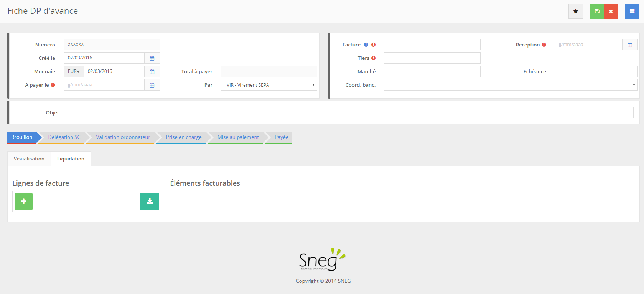The height and width of the screenshot is (294, 644).
Task: Add an invoice line with plus button
Action: click(x=24, y=202)
